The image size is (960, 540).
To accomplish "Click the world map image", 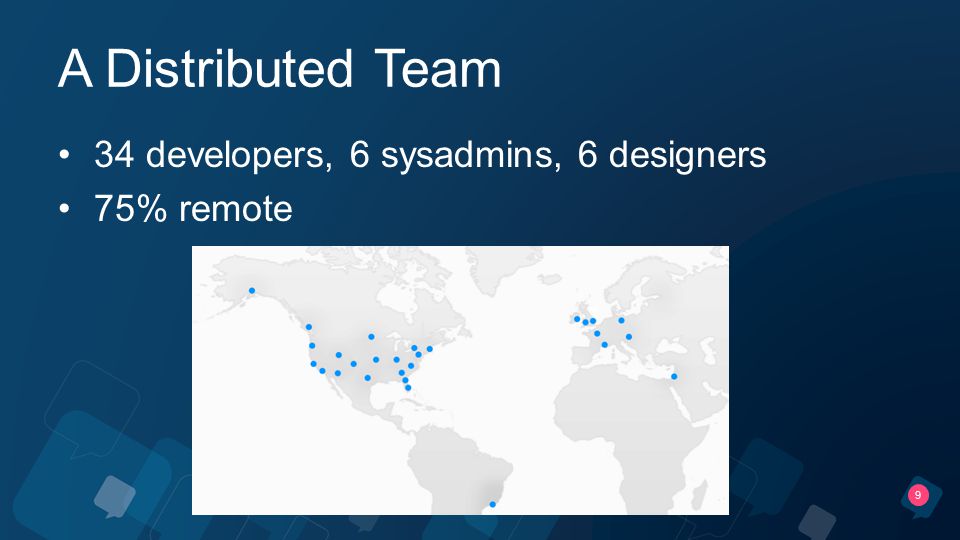I will pyautogui.click(x=460, y=380).
